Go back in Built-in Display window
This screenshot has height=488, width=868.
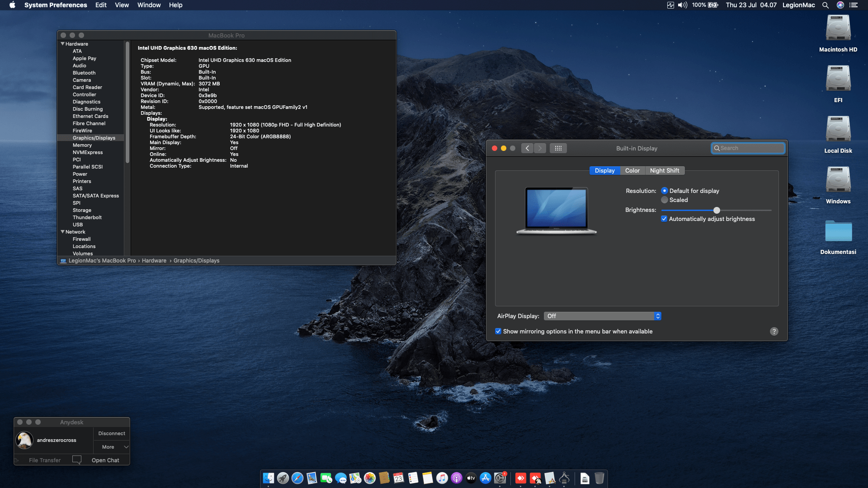point(527,148)
